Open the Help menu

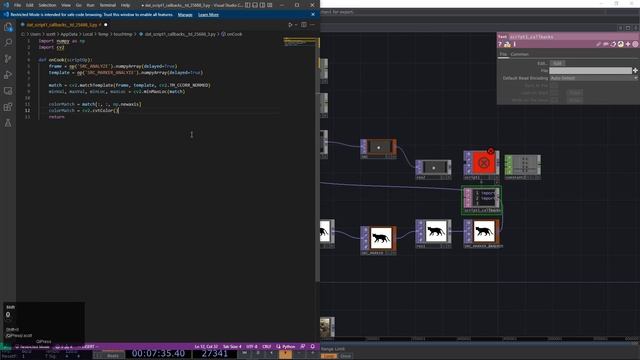[125, 5]
